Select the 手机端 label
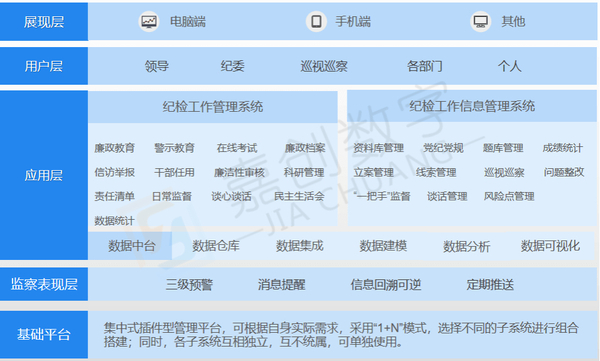The image size is (600, 361). (353, 22)
